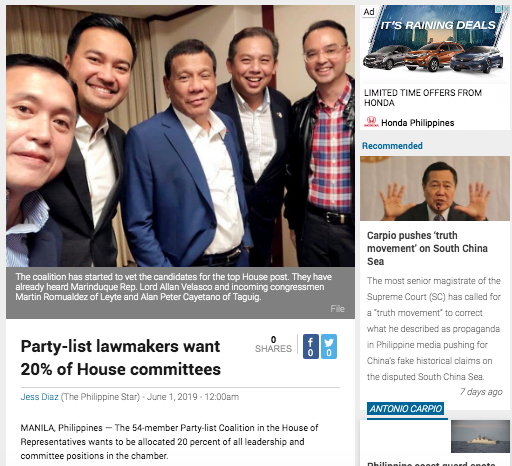The image size is (512, 466).
Task: Click the main article group photo
Action: coord(180,136)
